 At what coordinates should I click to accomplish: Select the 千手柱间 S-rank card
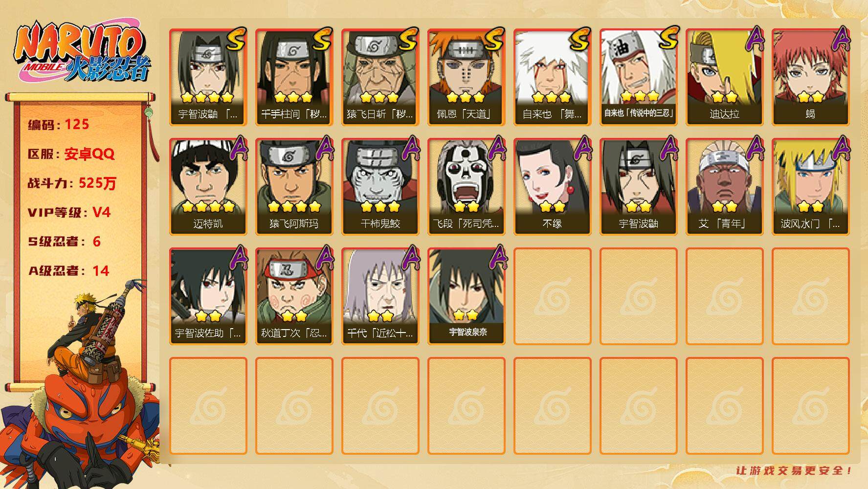point(294,77)
